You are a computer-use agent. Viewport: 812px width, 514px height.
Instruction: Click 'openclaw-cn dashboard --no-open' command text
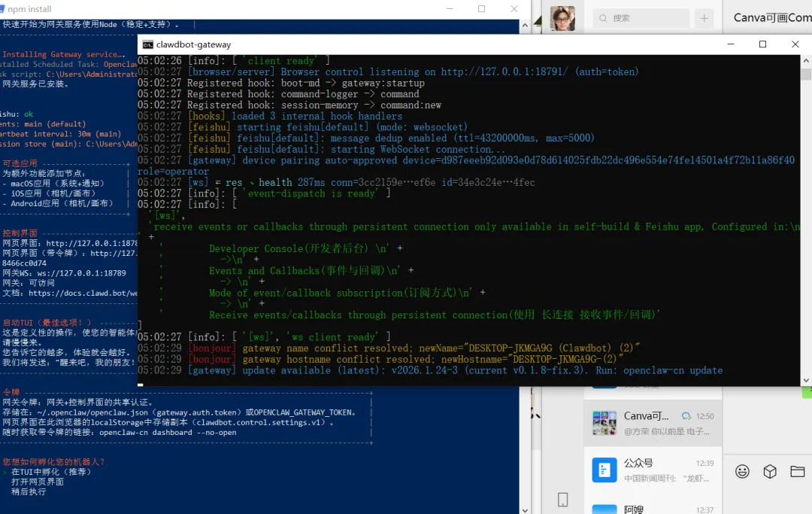coord(168,433)
